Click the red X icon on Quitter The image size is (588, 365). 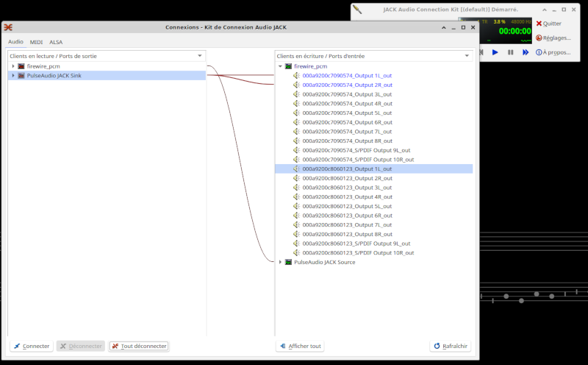pyautogui.click(x=539, y=24)
